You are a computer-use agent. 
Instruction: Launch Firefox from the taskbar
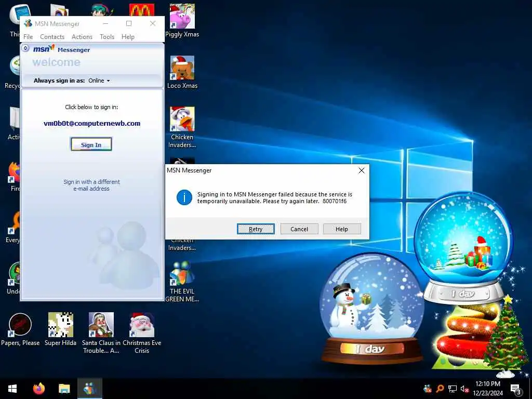coord(38,389)
